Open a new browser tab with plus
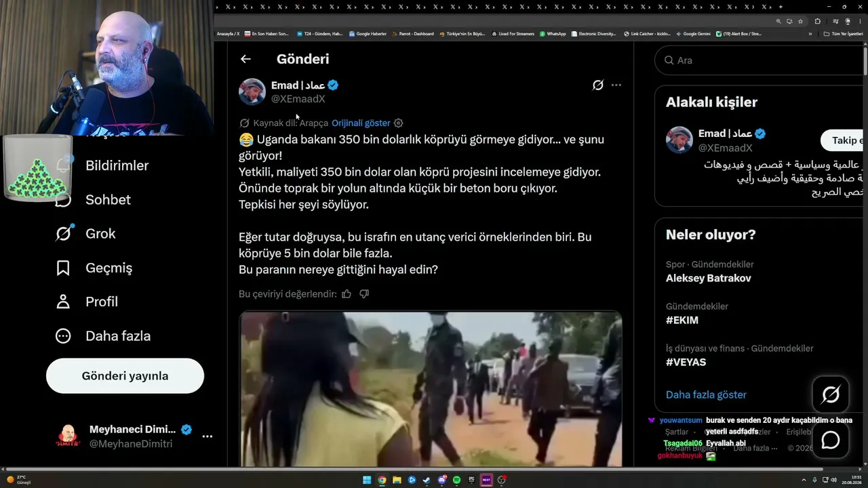868x488 pixels. coord(781,7)
